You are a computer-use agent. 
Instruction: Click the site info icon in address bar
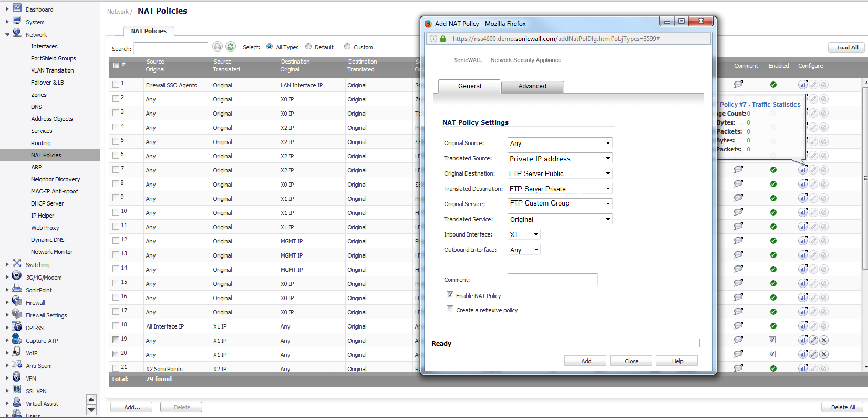pyautogui.click(x=433, y=38)
